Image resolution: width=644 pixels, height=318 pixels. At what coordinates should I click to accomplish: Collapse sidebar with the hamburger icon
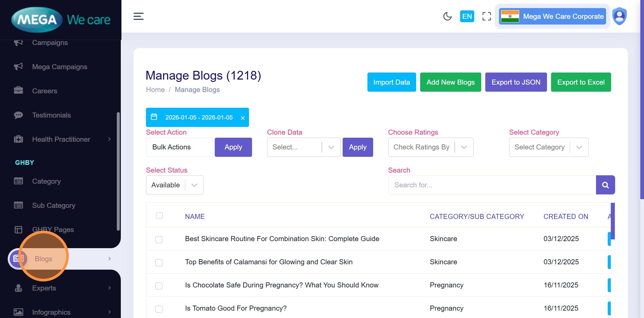[139, 16]
